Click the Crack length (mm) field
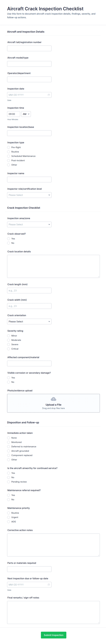Screen dimensions: 106x644 point(29,290)
